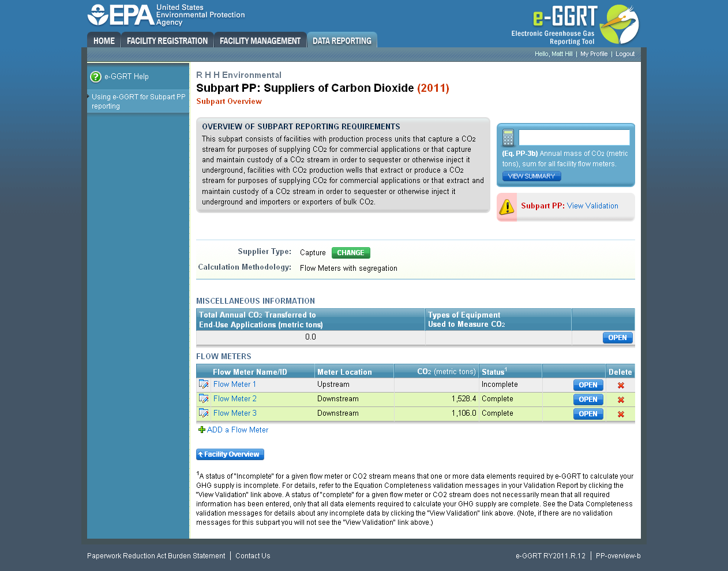Click the Complete status of Flow Meter 2

click(x=497, y=399)
